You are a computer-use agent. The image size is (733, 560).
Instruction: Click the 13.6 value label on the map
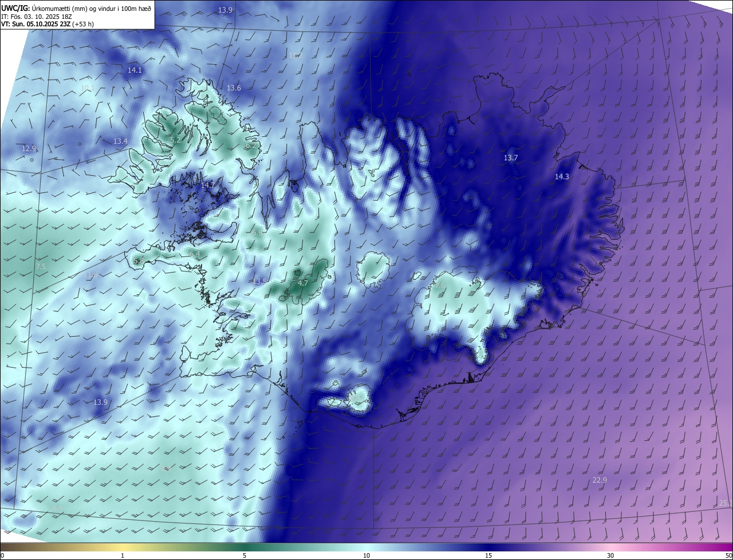(x=234, y=88)
